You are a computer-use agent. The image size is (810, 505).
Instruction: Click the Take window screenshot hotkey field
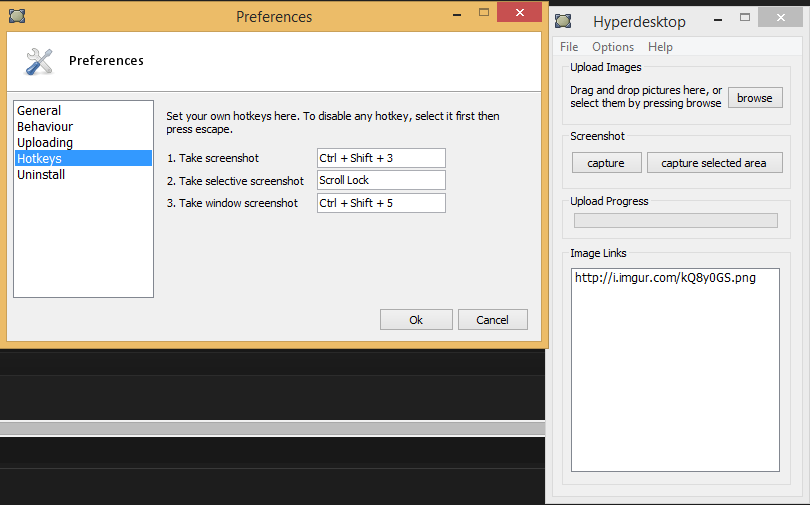click(381, 203)
